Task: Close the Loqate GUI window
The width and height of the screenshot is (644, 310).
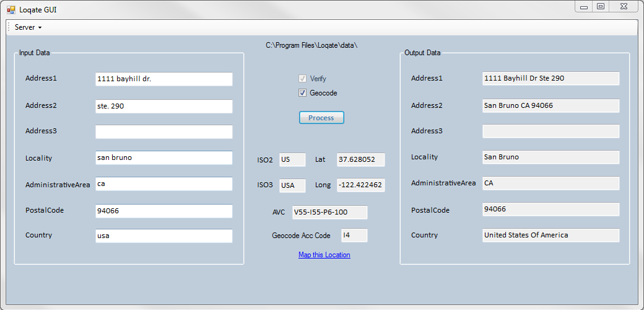Action: [625, 7]
